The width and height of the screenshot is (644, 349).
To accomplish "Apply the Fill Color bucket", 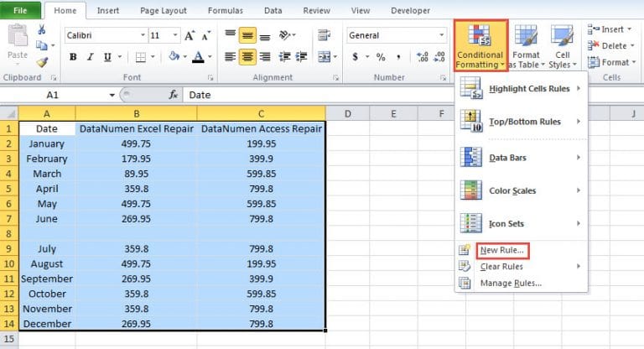I will [x=174, y=56].
